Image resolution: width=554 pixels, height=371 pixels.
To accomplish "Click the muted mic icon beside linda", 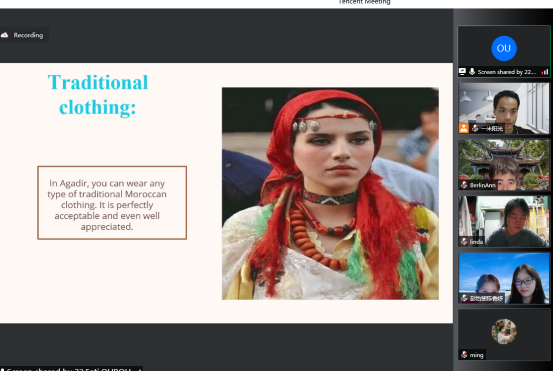I will [464, 242].
